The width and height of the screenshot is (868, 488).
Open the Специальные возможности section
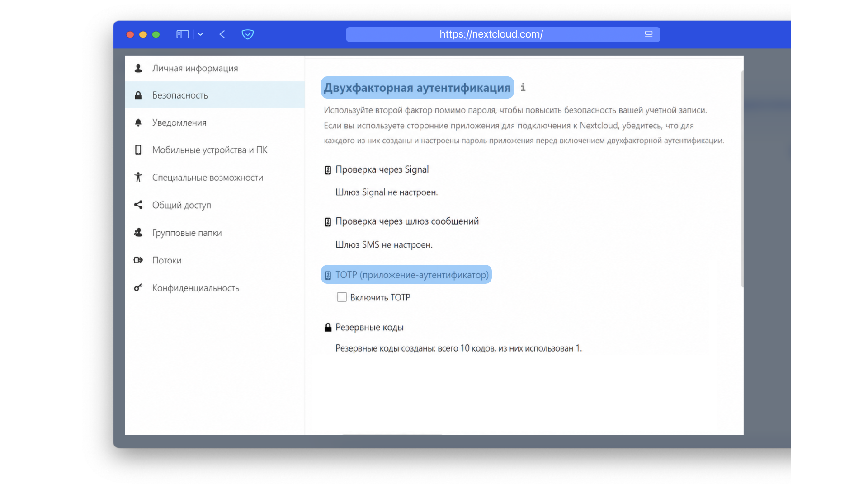point(215,177)
